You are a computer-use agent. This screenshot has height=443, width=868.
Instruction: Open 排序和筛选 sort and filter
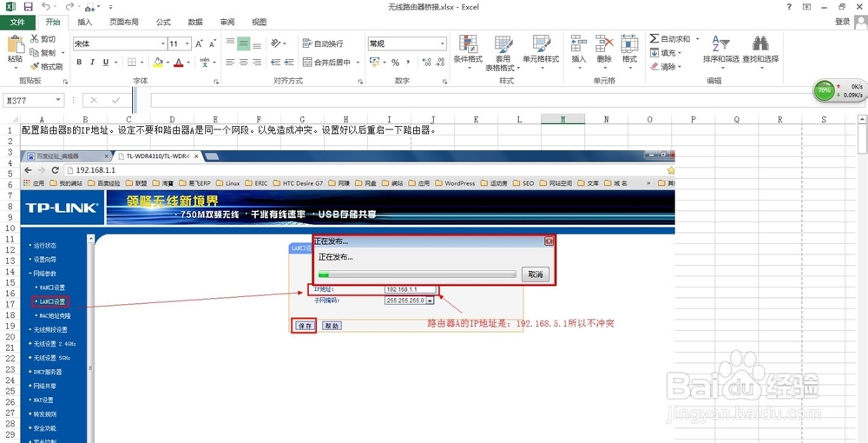[720, 53]
